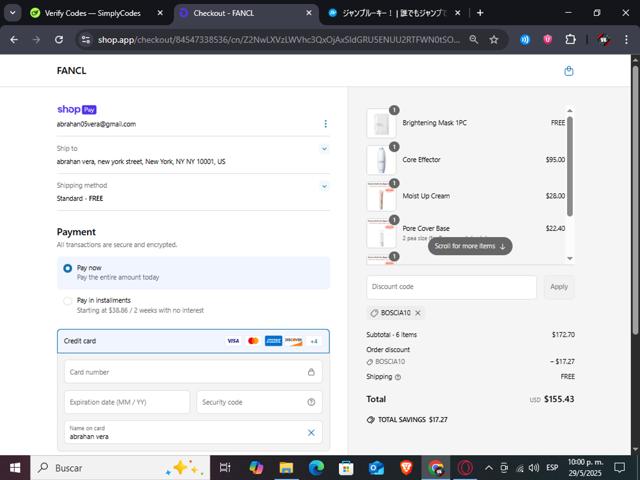Click the FANCL store name link
Screen dimensions: 640x480
click(71, 71)
